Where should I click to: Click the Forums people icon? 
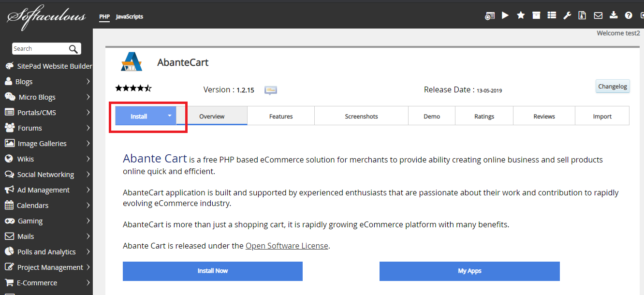10,128
